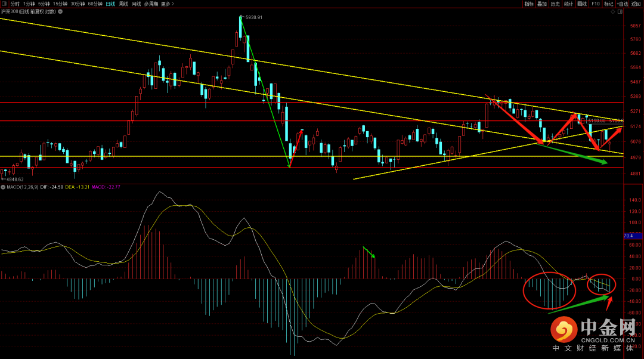
Task: Click the 叠加 (Overlay) toolbar button
Action: [x=542, y=4]
